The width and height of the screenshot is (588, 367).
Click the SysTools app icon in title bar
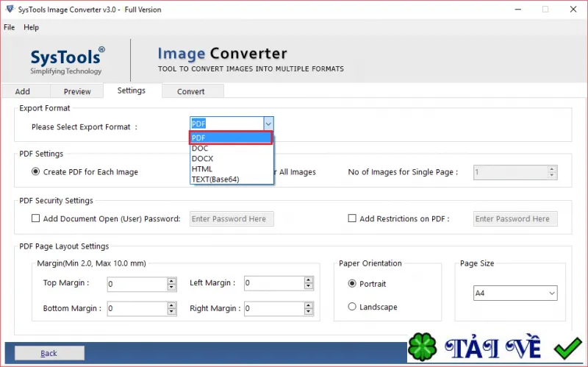point(10,9)
